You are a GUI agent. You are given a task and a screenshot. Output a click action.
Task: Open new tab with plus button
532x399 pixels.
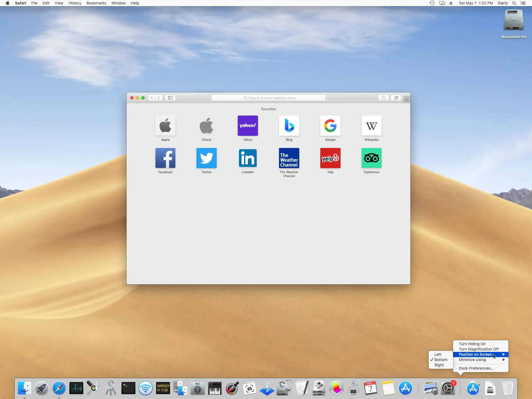tap(406, 99)
